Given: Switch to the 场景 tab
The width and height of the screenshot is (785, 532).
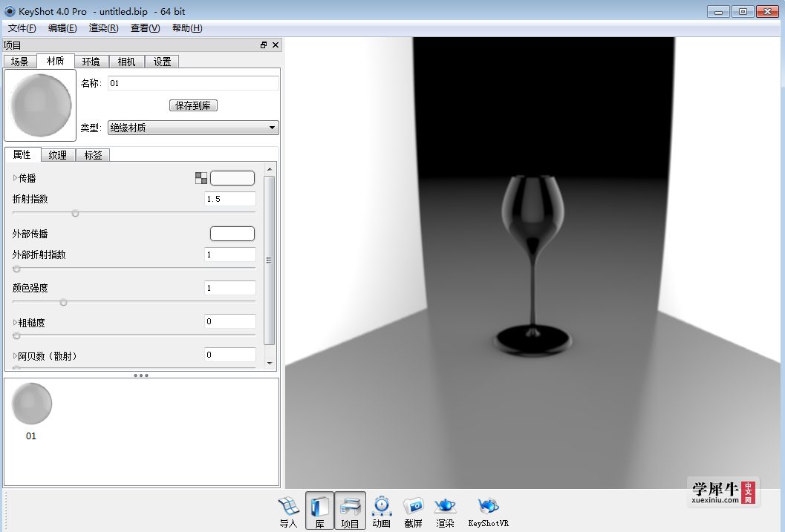Looking at the screenshot, I should 20,62.
